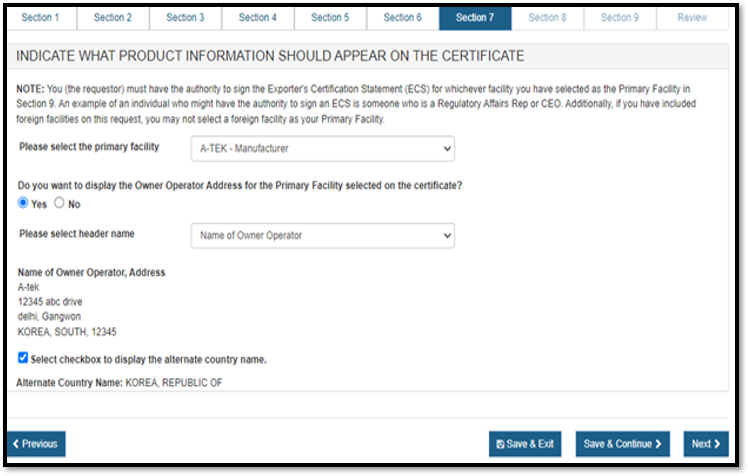Viewport: 748px width, 476px height.
Task: Click Save & Continue button
Action: [622, 444]
